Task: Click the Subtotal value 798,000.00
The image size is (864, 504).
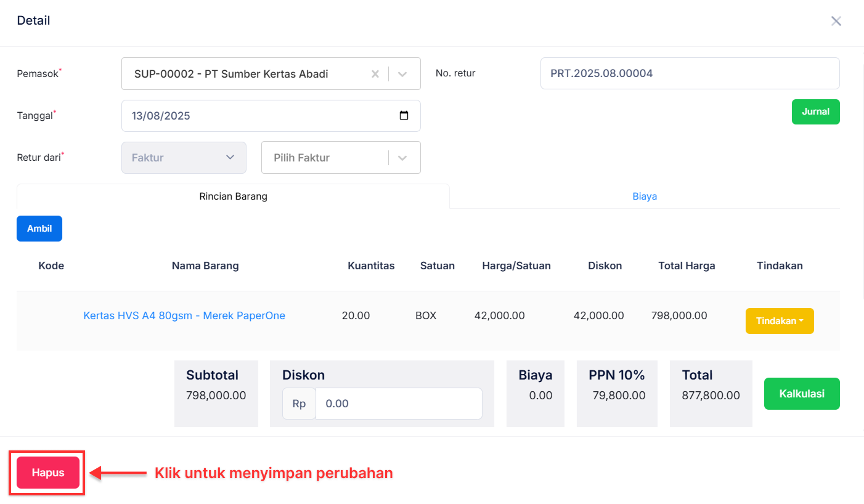Action: coord(216,395)
